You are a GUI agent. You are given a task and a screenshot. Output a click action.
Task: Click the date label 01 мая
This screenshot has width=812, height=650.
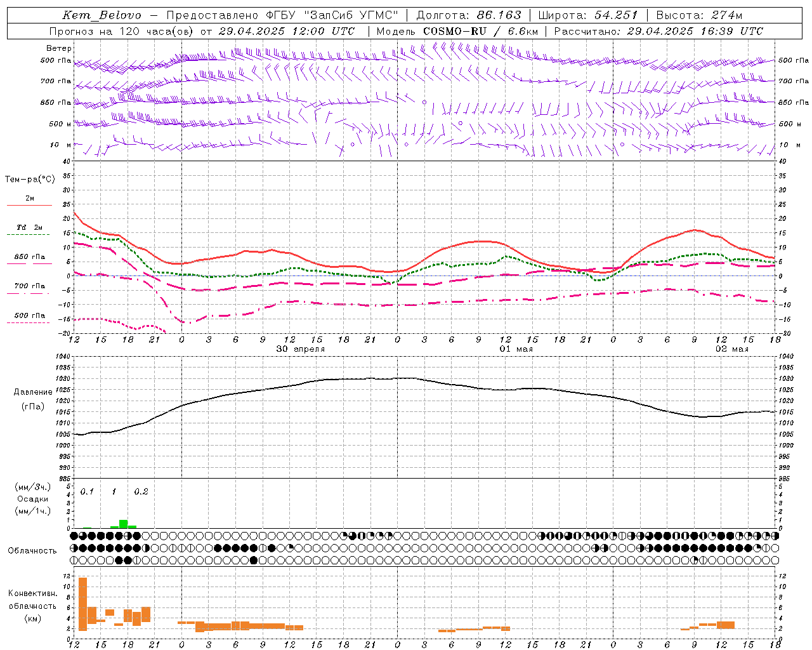click(516, 349)
